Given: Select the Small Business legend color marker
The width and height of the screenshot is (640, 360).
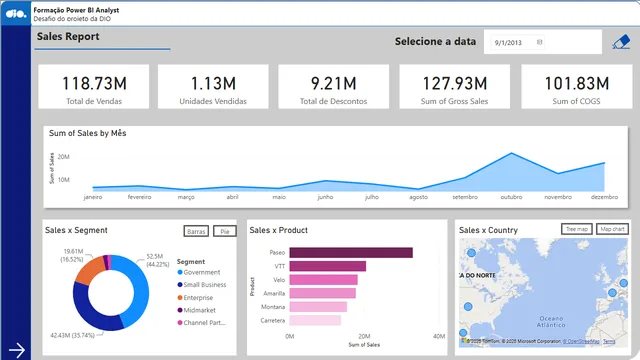Looking at the screenshot, I should click(180, 284).
